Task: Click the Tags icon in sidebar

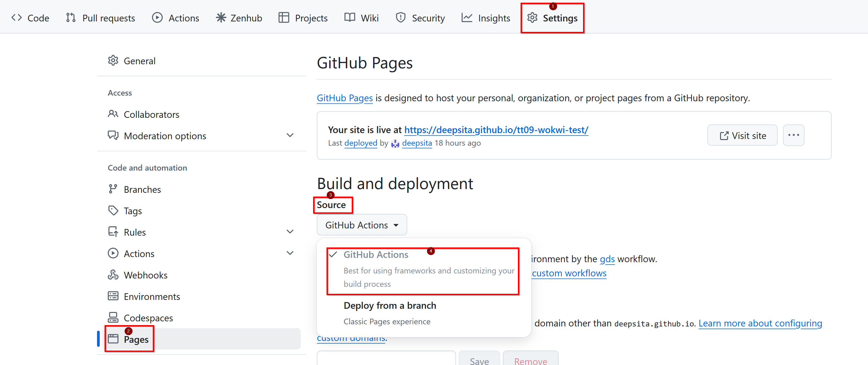Action: 113,210
